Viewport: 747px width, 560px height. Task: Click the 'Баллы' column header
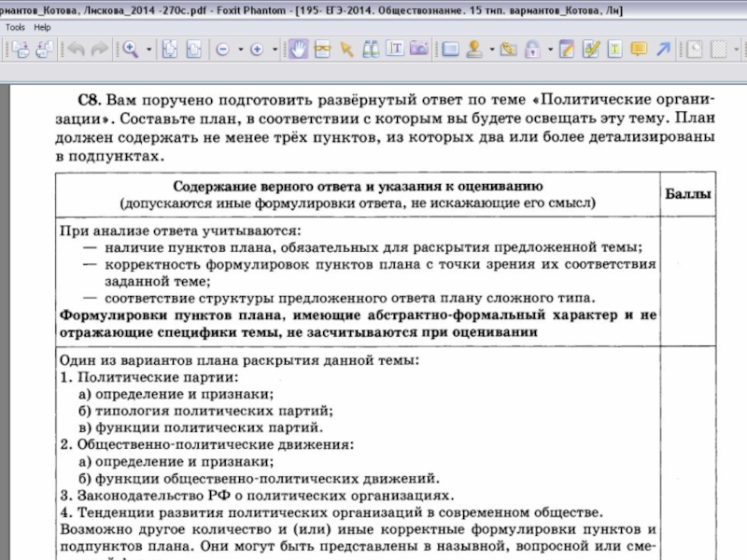click(x=688, y=194)
